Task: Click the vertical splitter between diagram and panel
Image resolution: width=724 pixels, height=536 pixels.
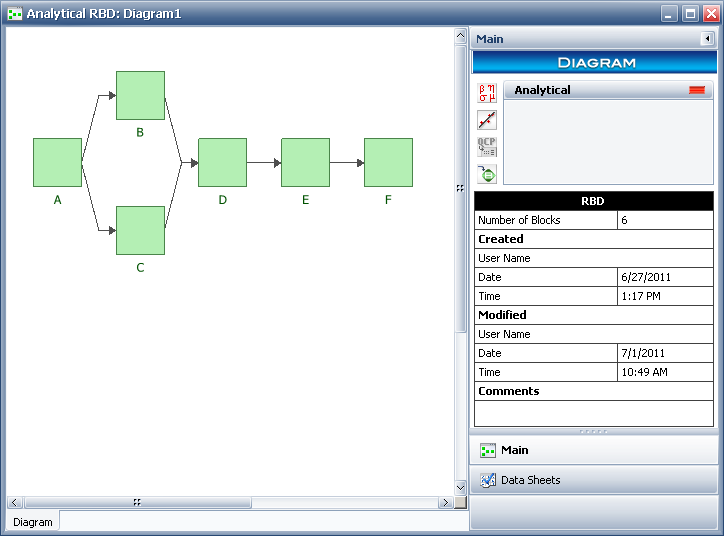Action: pos(460,188)
